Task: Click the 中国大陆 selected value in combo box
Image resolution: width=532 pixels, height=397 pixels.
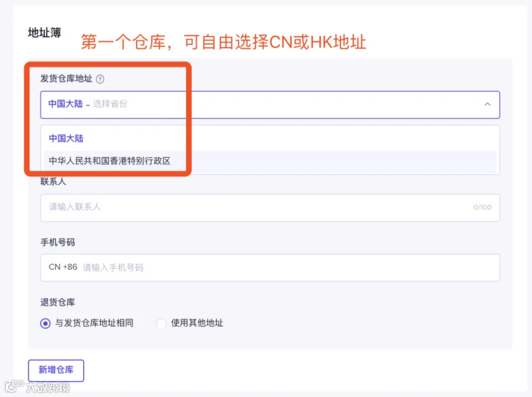Action: tap(66, 104)
